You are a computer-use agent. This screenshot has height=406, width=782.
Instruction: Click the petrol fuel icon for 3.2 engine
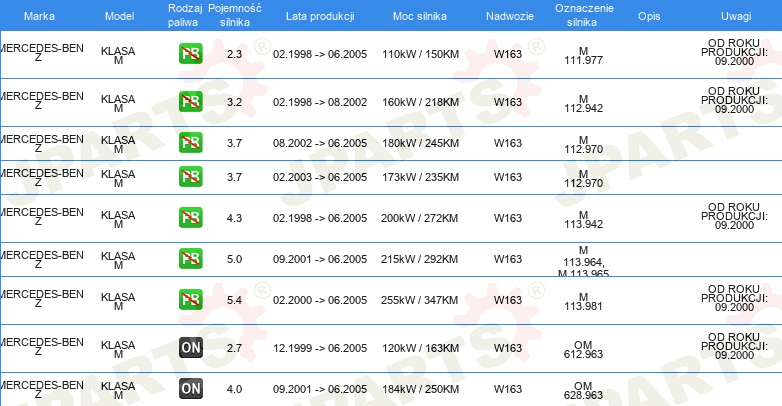coord(191,102)
